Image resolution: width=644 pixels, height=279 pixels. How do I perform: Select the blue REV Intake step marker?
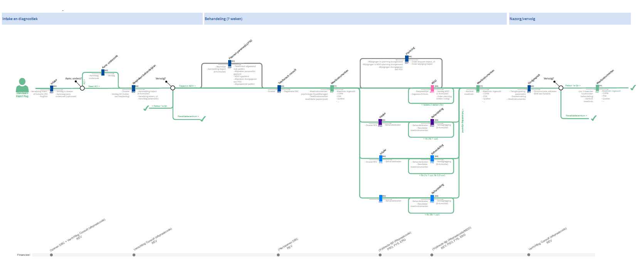click(x=52, y=88)
